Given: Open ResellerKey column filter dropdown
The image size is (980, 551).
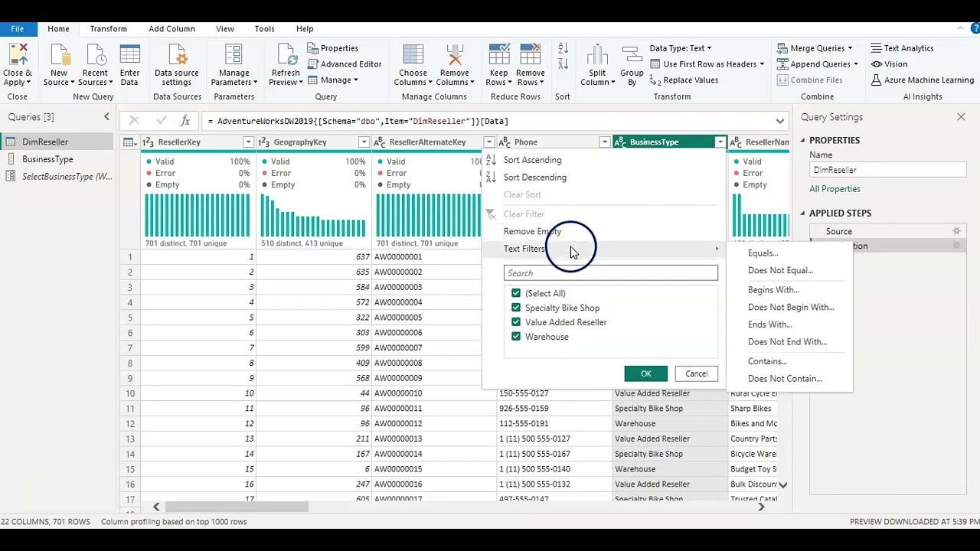Looking at the screenshot, I should point(248,142).
